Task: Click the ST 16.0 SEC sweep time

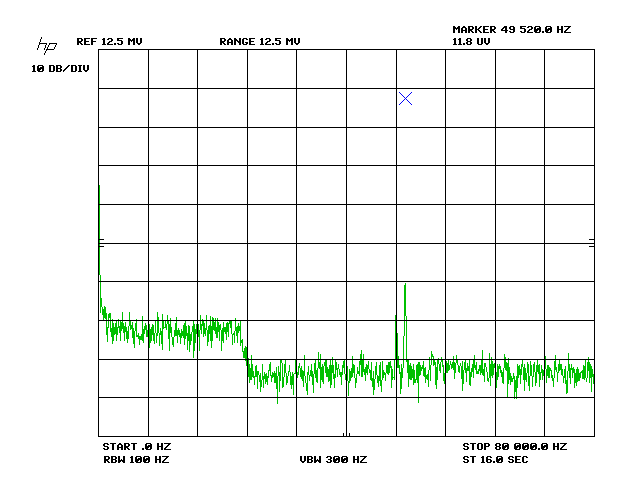Action: 495,460
